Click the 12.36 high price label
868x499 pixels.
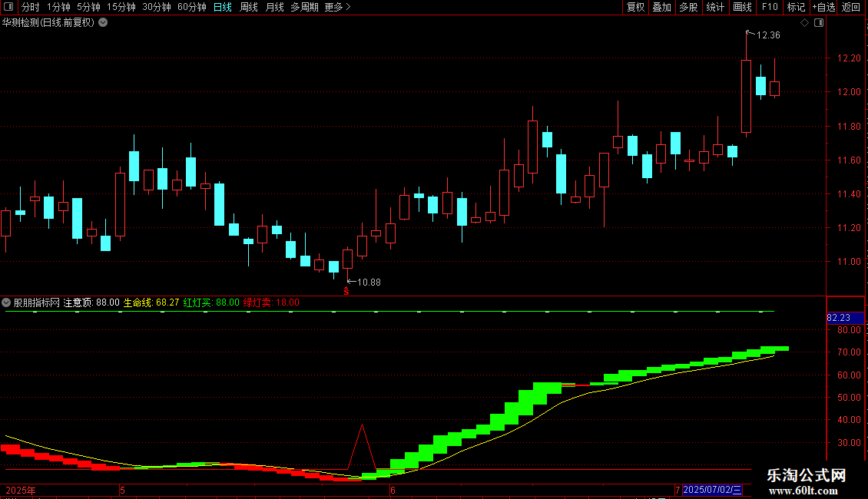pyautogui.click(x=768, y=35)
